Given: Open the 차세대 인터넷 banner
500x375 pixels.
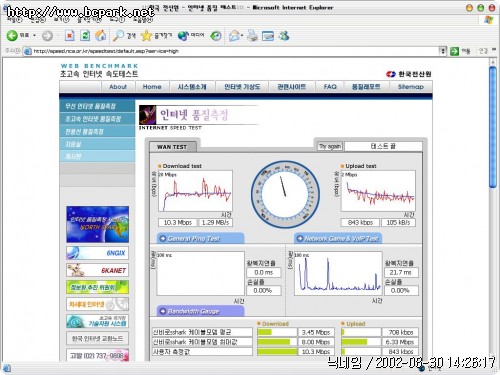Looking at the screenshot, I should click(97, 304).
